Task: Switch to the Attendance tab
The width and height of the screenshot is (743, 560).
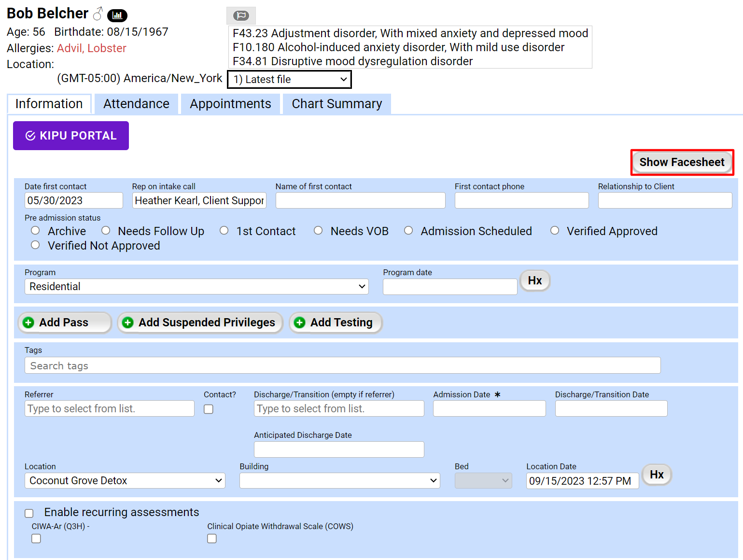Action: [136, 103]
